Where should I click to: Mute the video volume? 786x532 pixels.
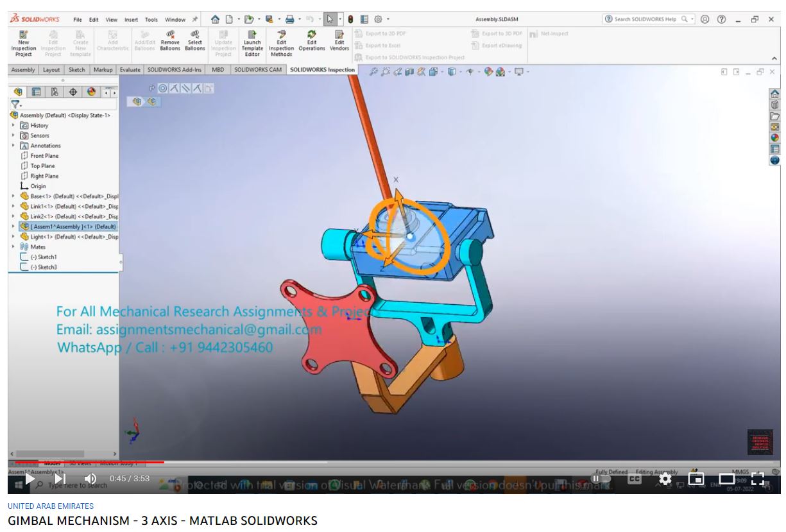90,479
